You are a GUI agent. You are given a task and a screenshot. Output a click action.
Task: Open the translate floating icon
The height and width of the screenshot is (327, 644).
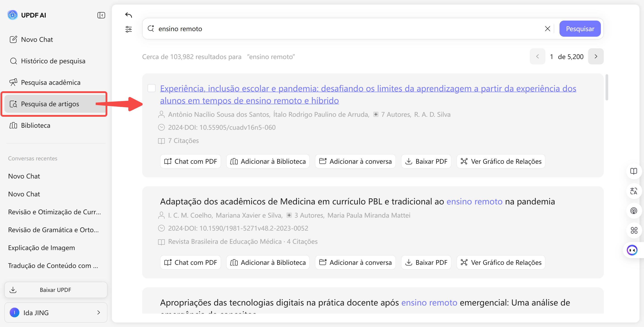coord(633,191)
